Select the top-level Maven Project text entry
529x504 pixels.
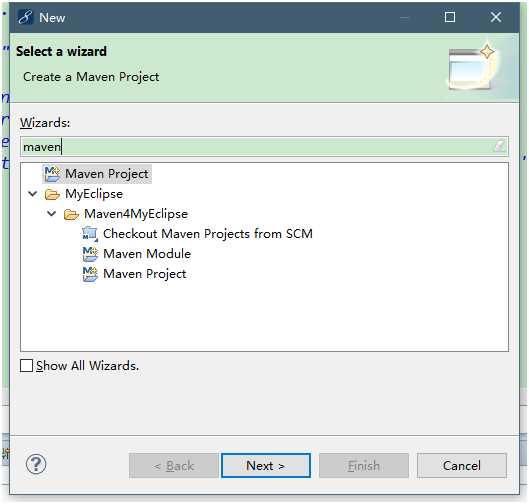pyautogui.click(x=107, y=174)
